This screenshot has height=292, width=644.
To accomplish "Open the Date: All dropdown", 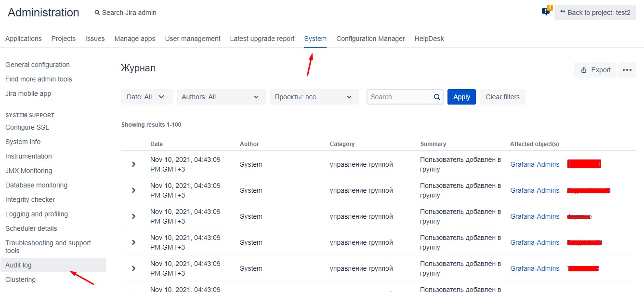I will coord(146,97).
